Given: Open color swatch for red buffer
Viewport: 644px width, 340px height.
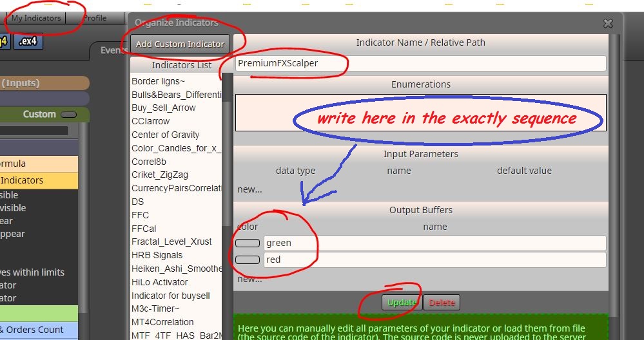Looking at the screenshot, I should pos(248,260).
